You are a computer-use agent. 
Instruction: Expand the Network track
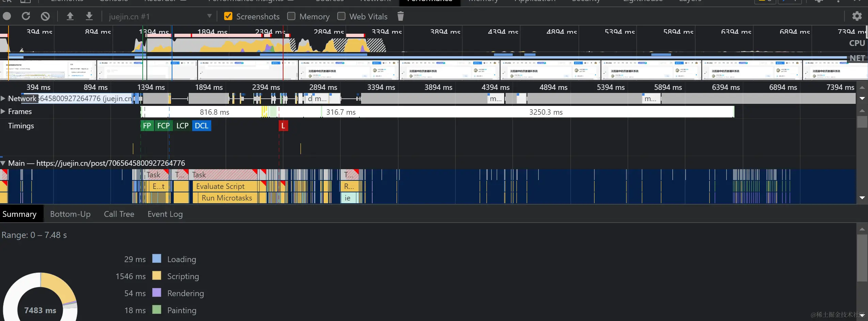pyautogui.click(x=3, y=98)
